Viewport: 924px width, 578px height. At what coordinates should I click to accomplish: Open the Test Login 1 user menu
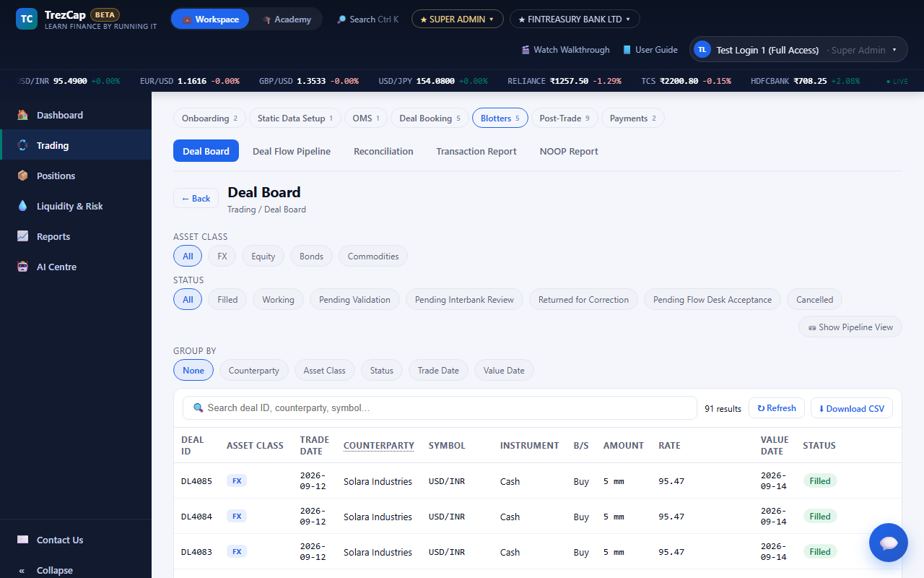[x=798, y=50]
